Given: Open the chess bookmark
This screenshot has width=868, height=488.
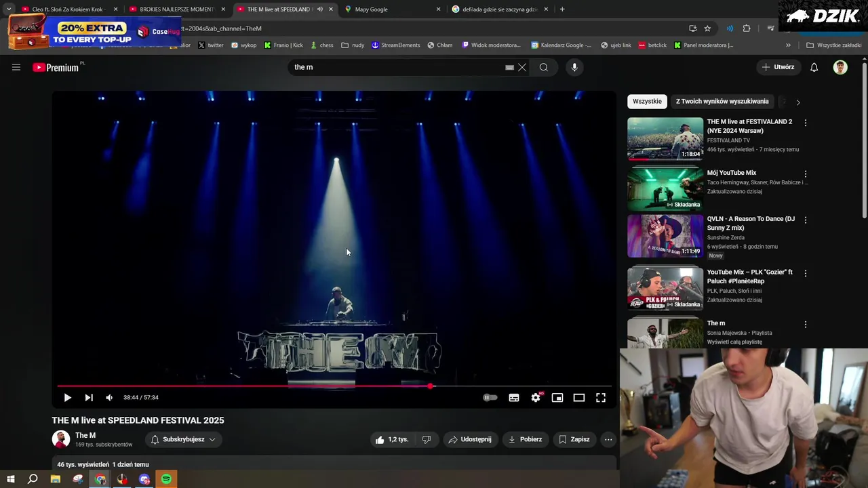Looking at the screenshot, I should click(x=321, y=45).
